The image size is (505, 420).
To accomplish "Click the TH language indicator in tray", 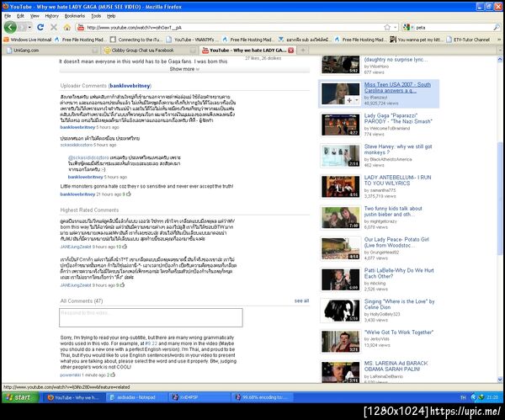I will pos(463,398).
